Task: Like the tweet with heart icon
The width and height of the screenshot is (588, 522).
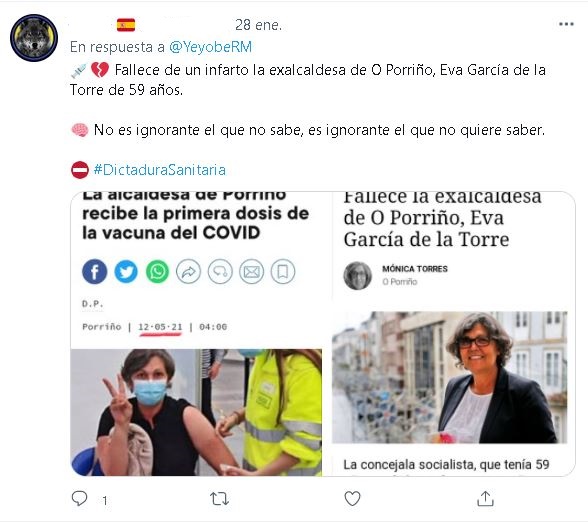Action: point(352,499)
